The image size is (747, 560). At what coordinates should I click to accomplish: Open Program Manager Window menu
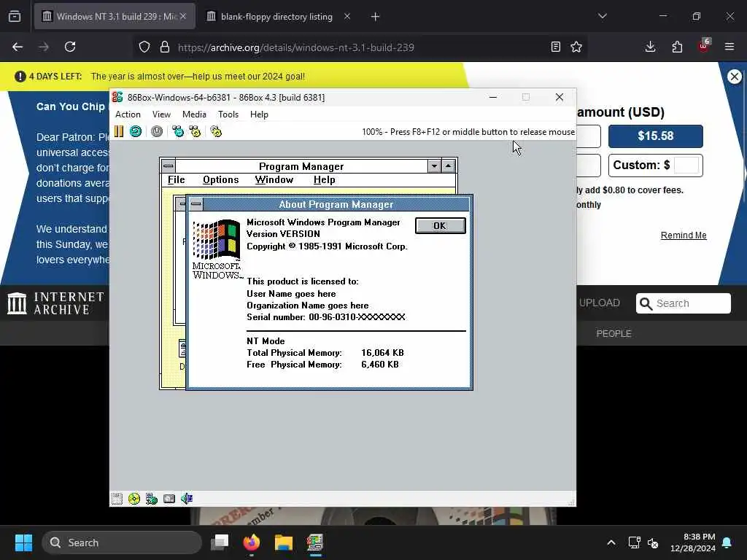pyautogui.click(x=274, y=179)
